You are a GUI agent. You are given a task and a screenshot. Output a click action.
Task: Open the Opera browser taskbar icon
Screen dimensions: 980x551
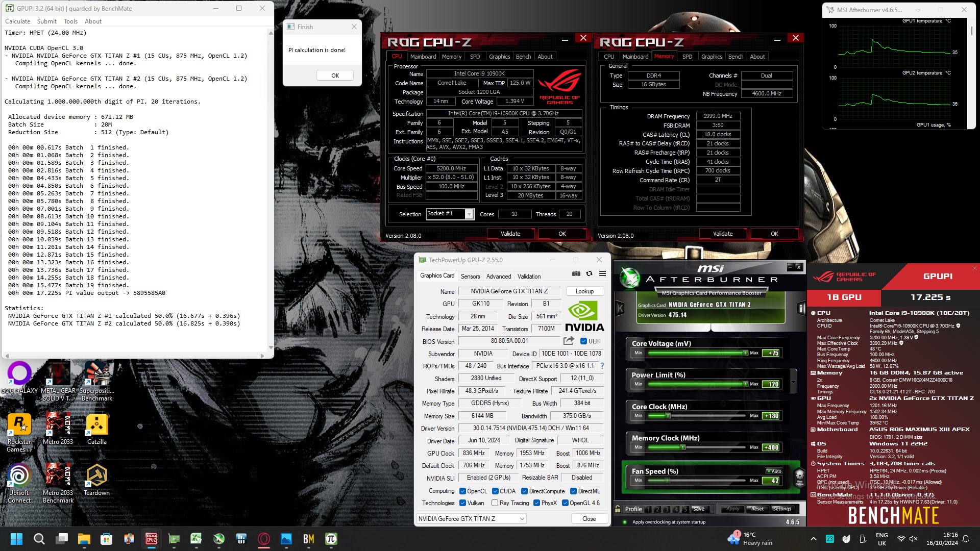264,539
